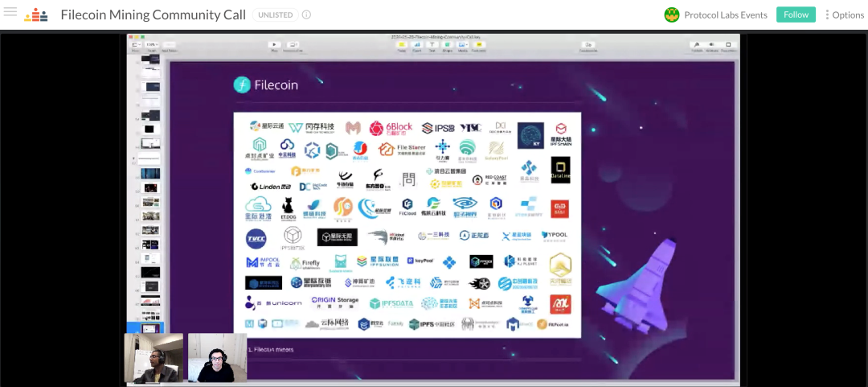
Task: Insert a Shape from Keynote's toolbar
Action: [x=448, y=46]
